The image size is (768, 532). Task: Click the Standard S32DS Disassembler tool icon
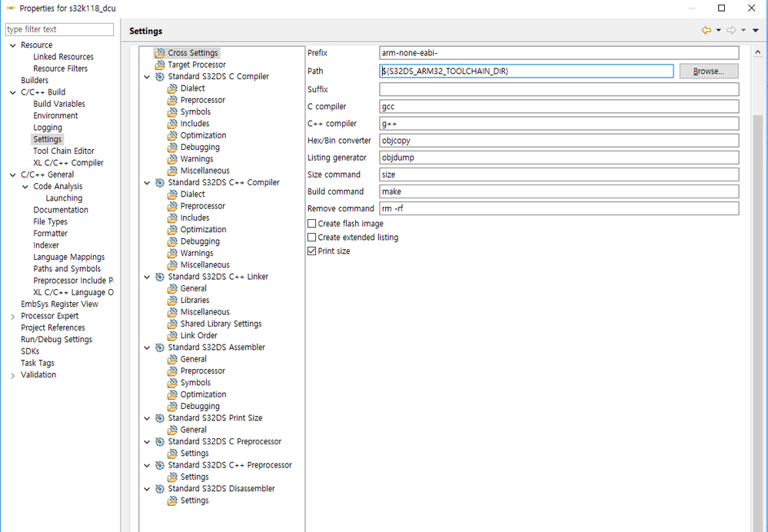click(160, 488)
